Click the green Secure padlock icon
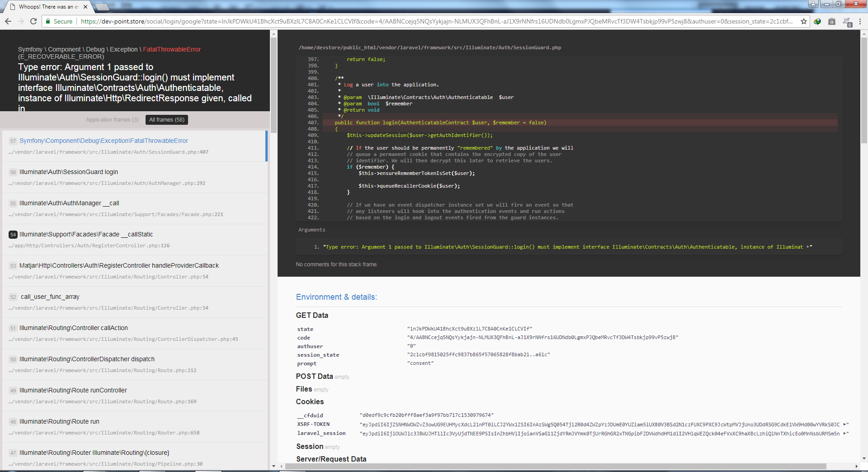 pos(48,21)
